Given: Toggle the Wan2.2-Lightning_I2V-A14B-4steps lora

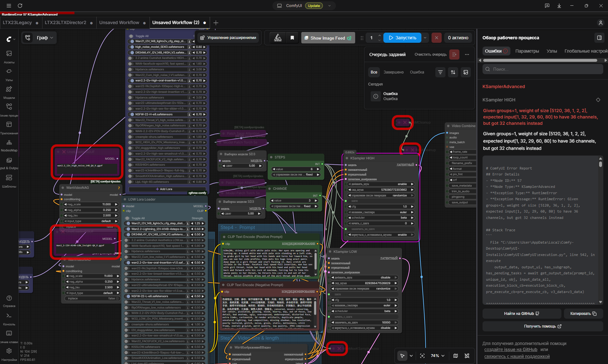Looking at the screenshot, I should pos(128,229).
